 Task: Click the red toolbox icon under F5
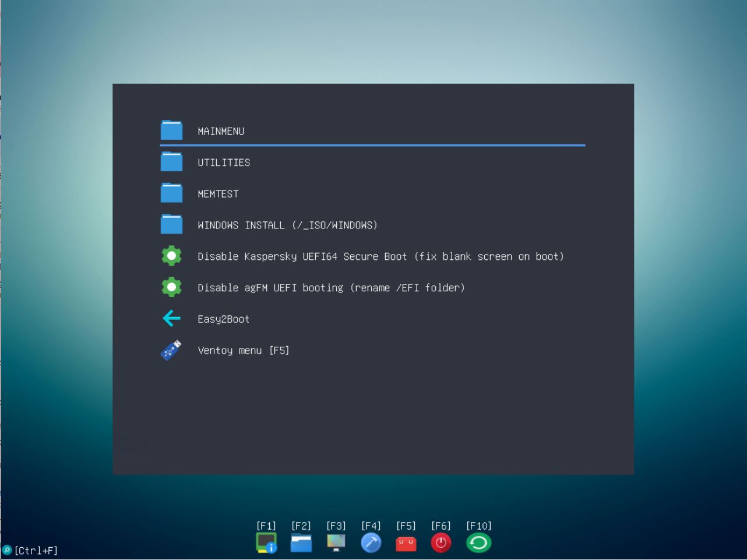click(406, 544)
